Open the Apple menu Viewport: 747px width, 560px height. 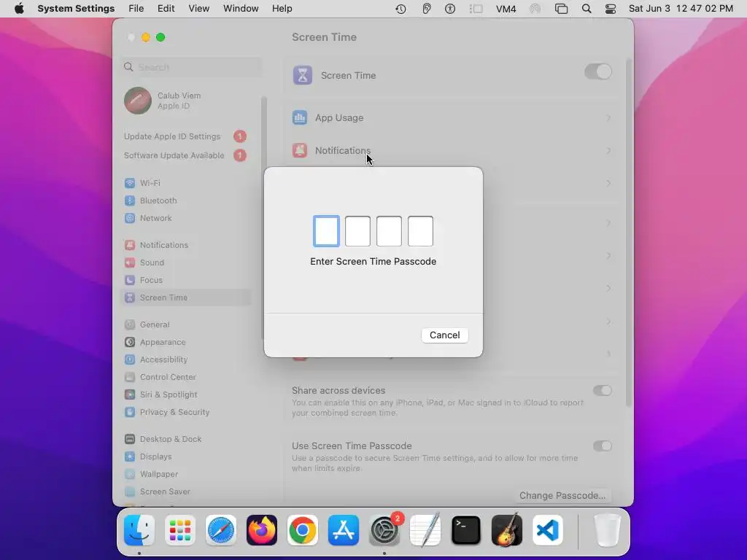[x=19, y=9]
